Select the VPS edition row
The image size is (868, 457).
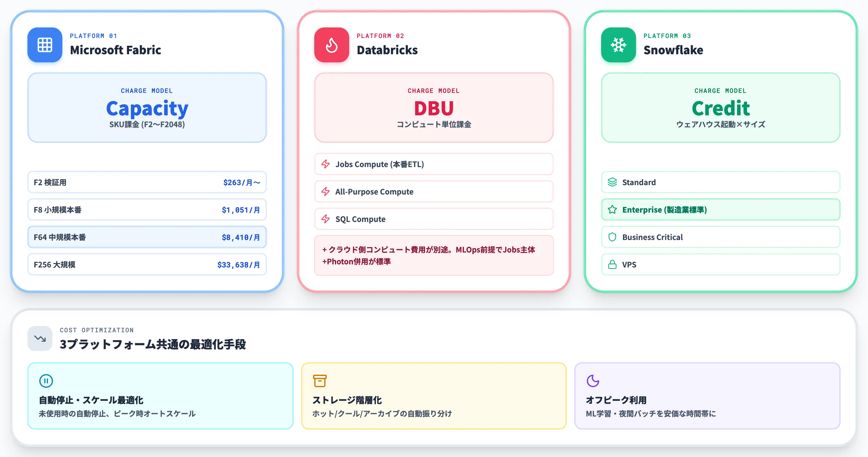(x=721, y=265)
